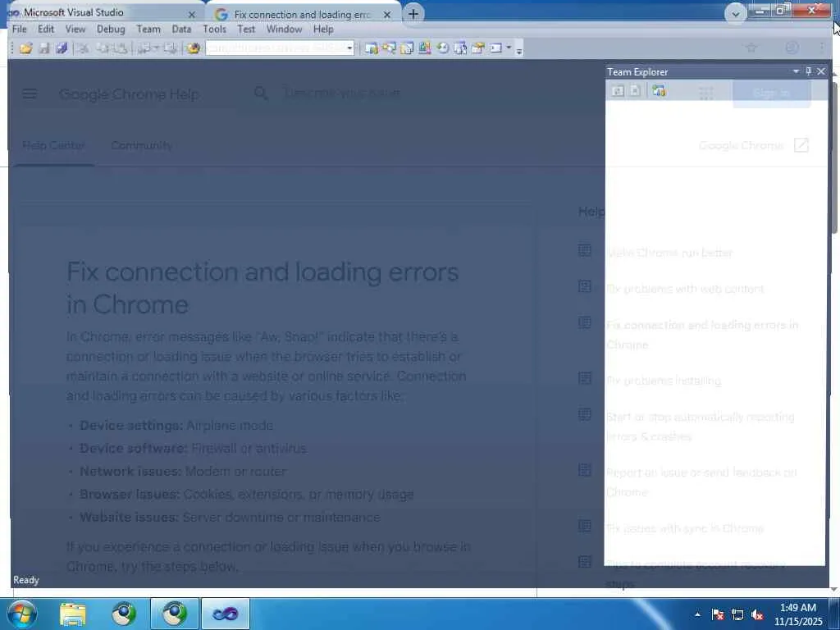
Task: Open the Chrome three-dot menu
Action: [821, 48]
